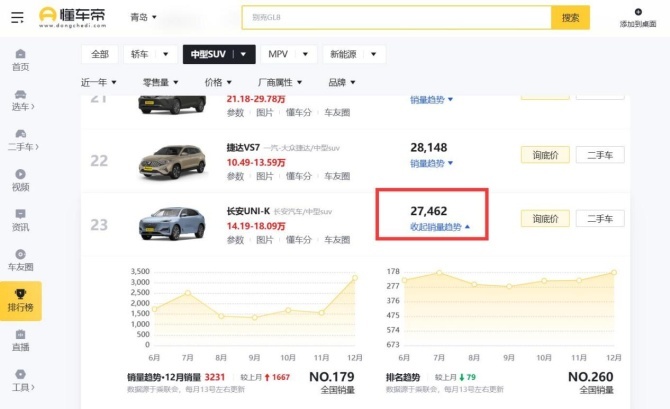
Task: Expand the 中型SUV dropdown arrow
Action: coord(244,54)
